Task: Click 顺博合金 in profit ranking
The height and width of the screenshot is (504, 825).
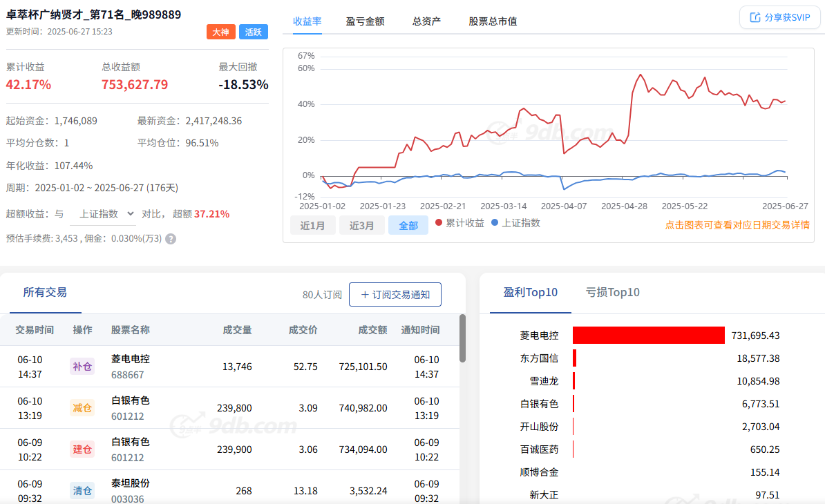Action: tap(540, 472)
